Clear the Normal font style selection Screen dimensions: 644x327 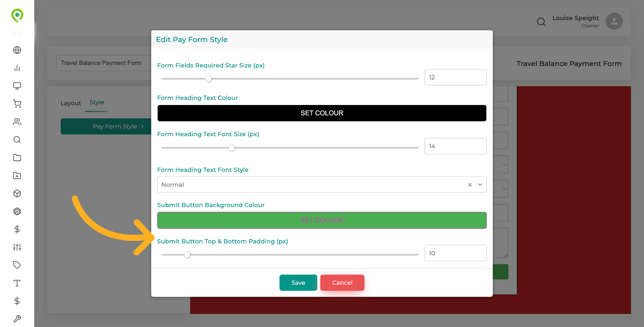click(x=470, y=185)
